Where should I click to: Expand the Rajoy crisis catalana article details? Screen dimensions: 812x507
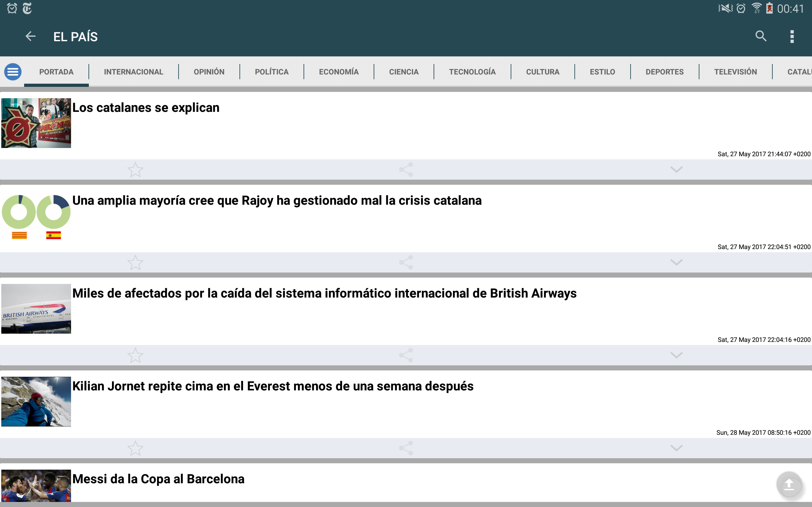tap(676, 263)
